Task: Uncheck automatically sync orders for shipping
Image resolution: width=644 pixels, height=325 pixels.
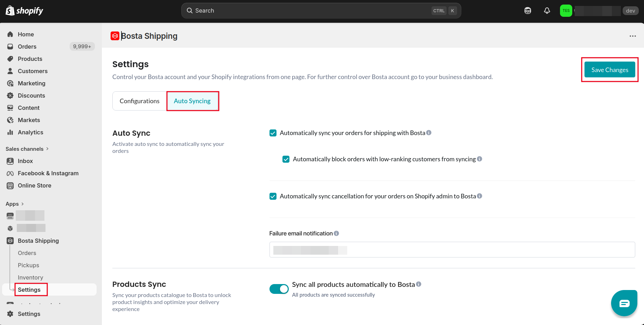Action: tap(273, 133)
